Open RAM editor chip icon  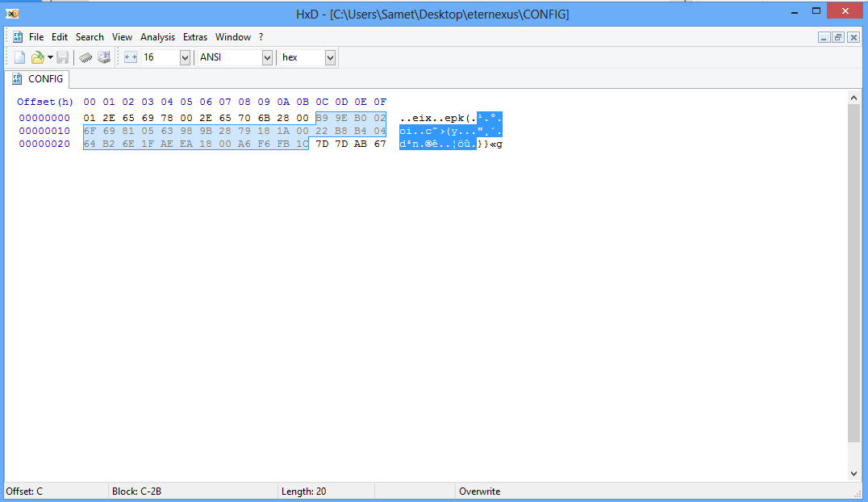[x=86, y=57]
